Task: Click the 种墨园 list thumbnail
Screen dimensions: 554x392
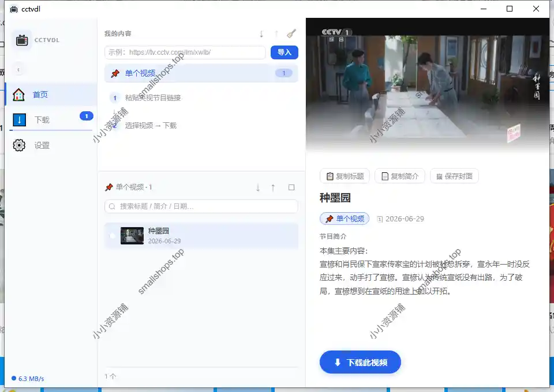Action: (x=132, y=236)
